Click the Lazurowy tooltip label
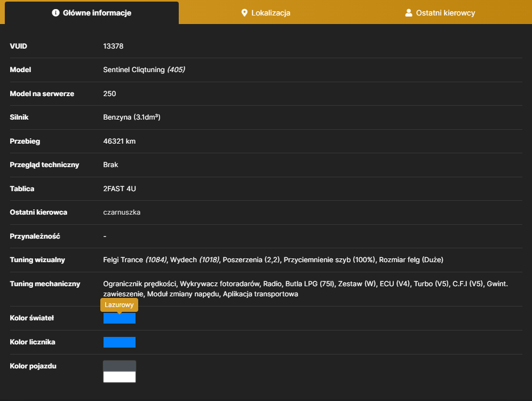Viewport: 532px width, 401px height. point(119,305)
